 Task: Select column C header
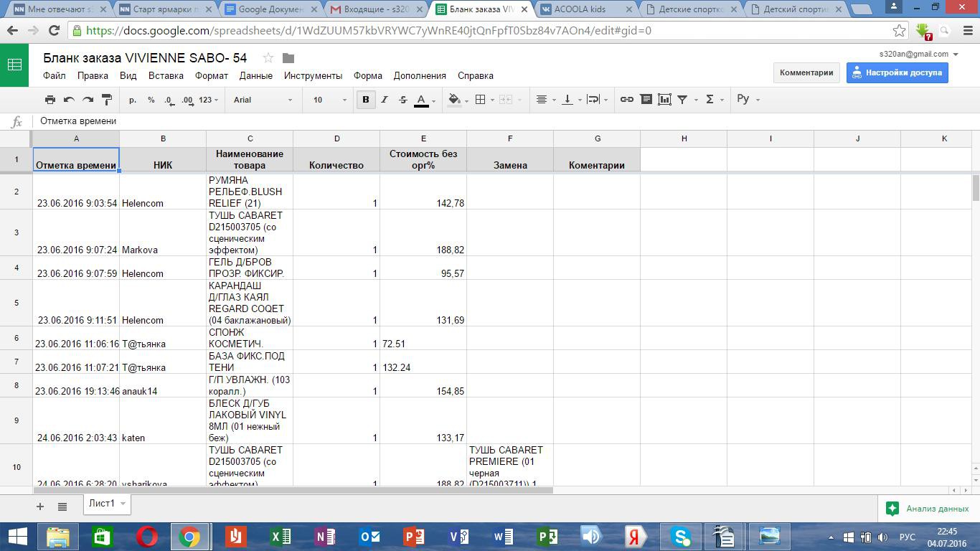coord(250,138)
